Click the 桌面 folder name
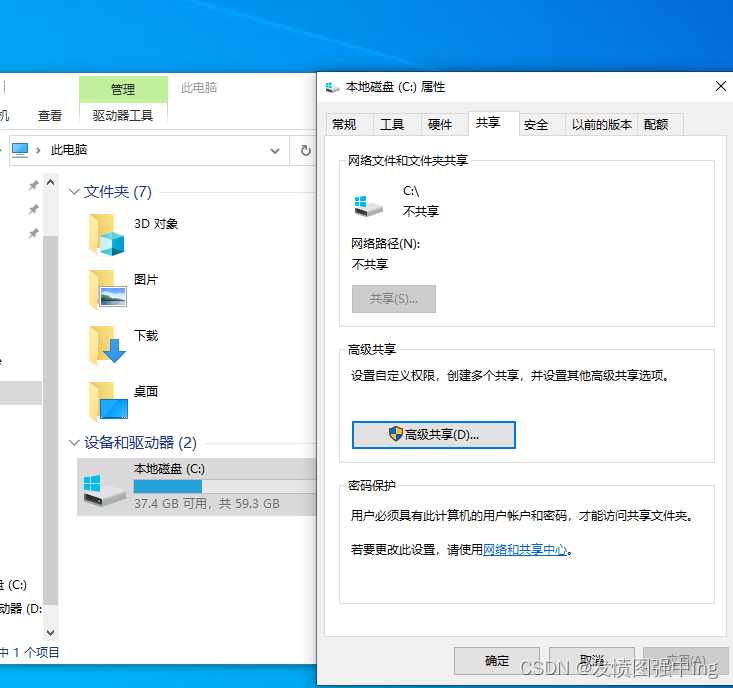The width and height of the screenshot is (733, 688). pyautogui.click(x=146, y=391)
